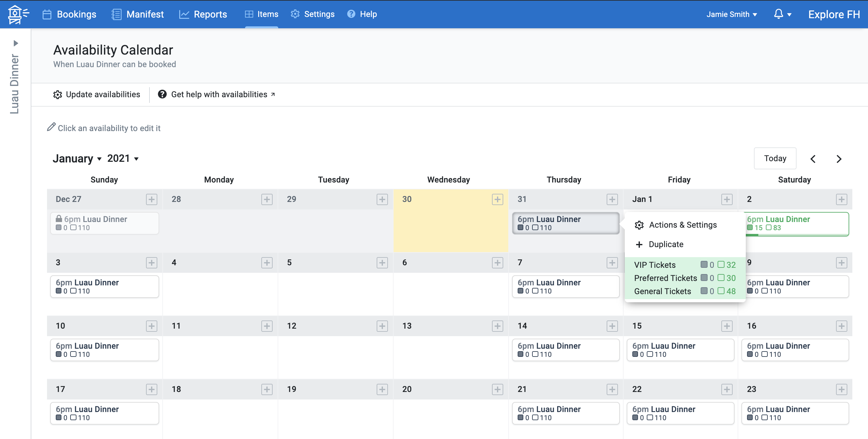Go to previous month arrow
This screenshot has height=439, width=868.
point(813,159)
